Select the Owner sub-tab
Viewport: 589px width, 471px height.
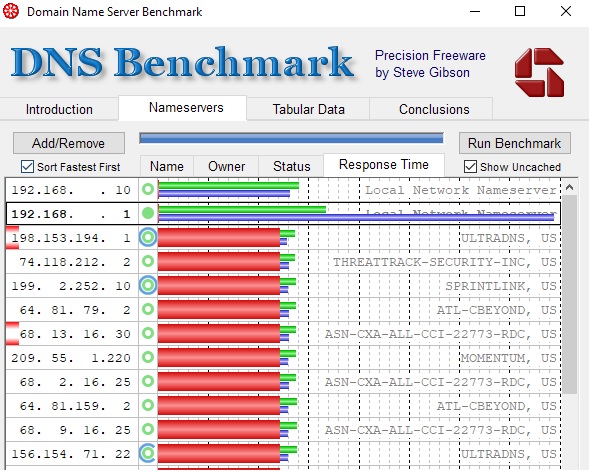point(226,166)
